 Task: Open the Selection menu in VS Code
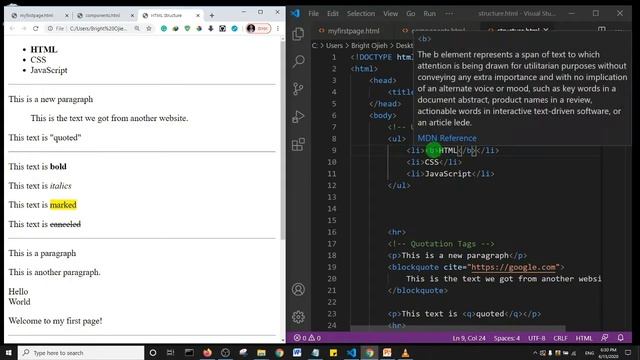coord(361,13)
